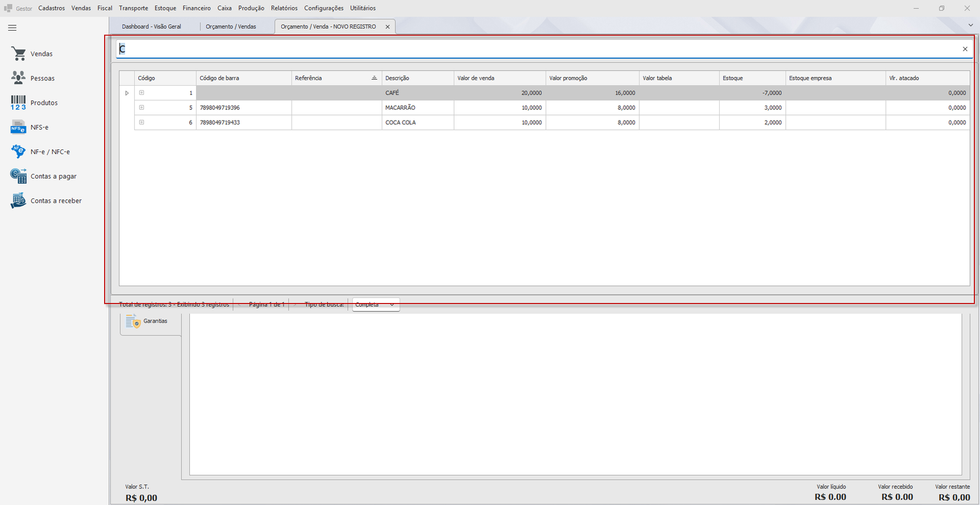The height and width of the screenshot is (505, 980).
Task: Switch to the Orçamento / Vendas tab
Action: [231, 27]
